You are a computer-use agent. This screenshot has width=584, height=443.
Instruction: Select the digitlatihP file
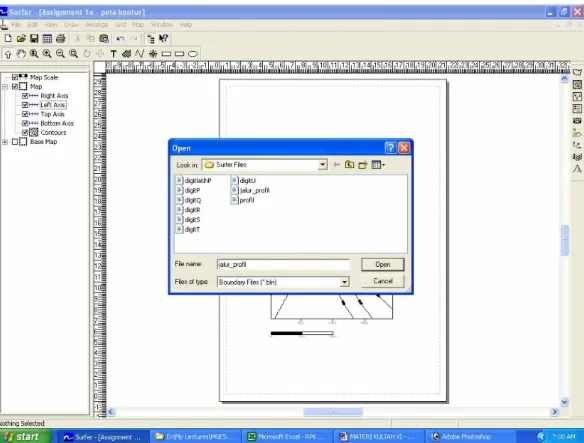[194, 181]
